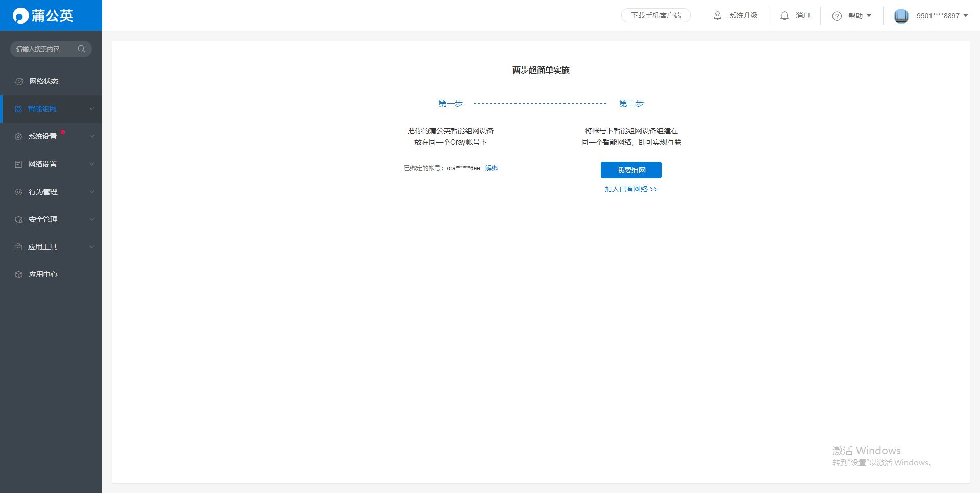Click the search magnifier icon in sidebar

(x=81, y=49)
